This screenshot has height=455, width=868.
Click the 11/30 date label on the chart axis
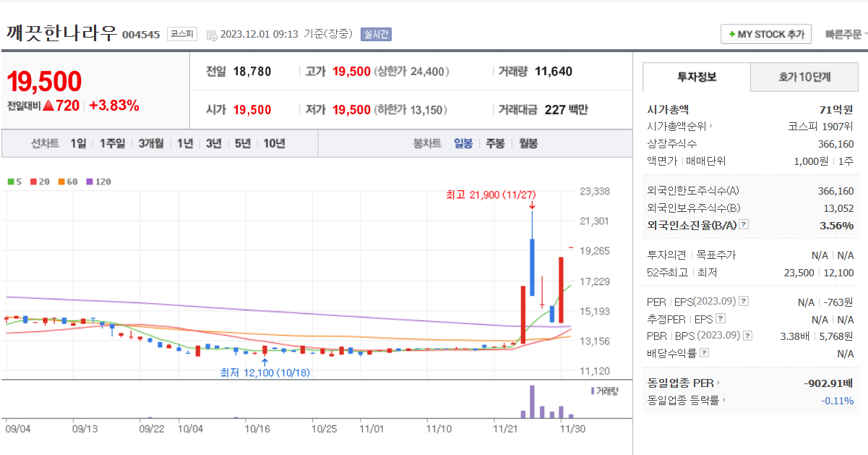pos(572,428)
